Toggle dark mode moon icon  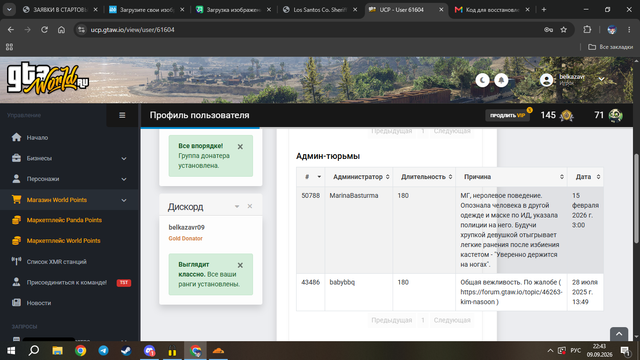tap(482, 80)
